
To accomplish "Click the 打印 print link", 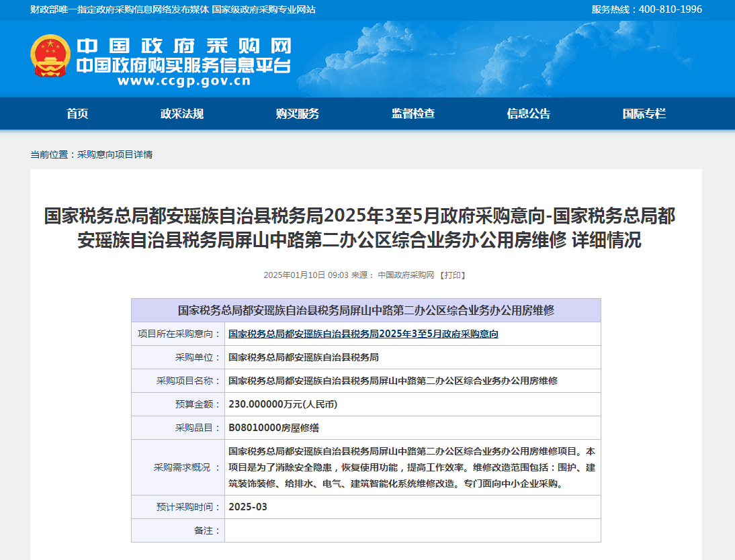I will [x=452, y=275].
